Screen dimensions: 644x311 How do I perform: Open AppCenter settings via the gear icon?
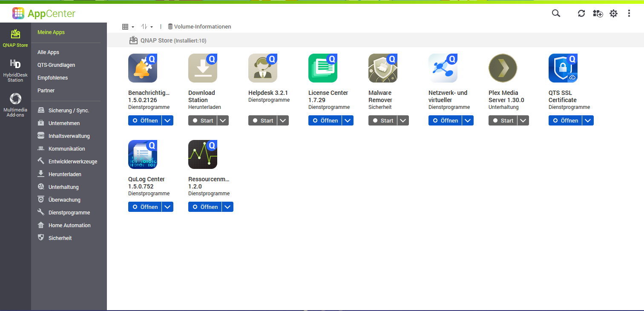click(613, 13)
